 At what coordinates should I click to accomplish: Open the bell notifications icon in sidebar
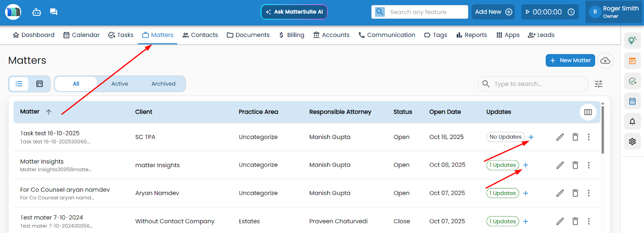[632, 121]
